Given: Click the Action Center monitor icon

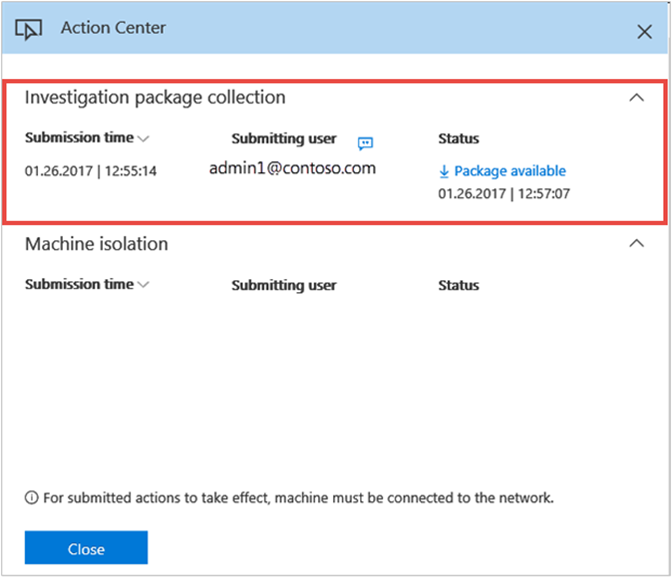Looking at the screenshot, I should click(x=29, y=29).
